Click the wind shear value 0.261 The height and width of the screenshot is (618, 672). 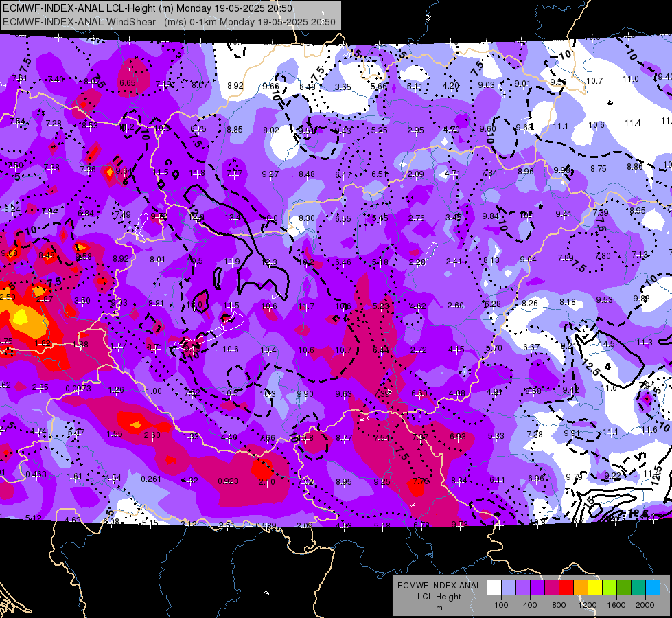[151, 479]
